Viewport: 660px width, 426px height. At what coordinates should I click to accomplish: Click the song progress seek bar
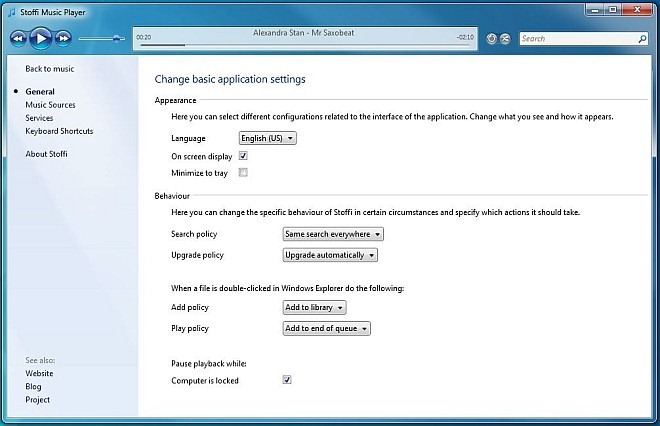pos(305,45)
